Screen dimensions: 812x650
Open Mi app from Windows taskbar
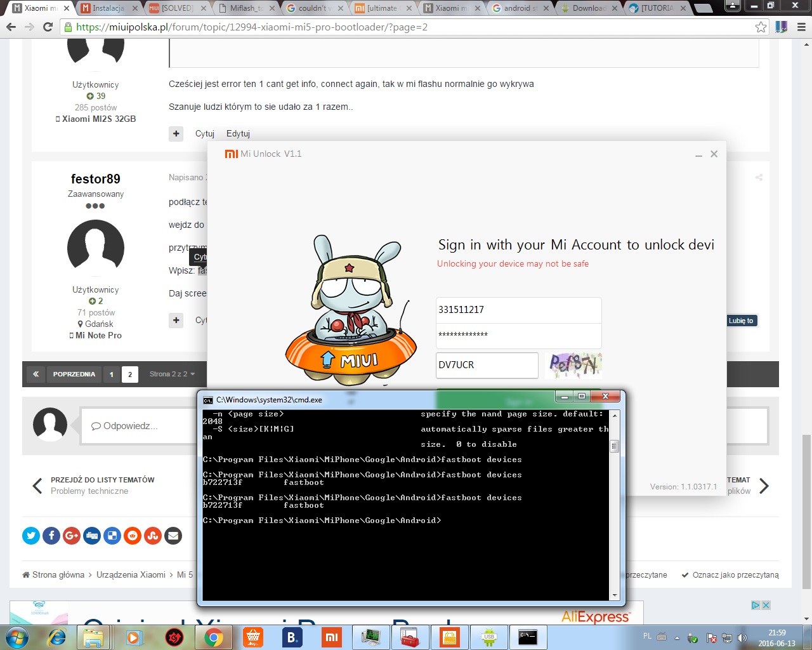332,637
